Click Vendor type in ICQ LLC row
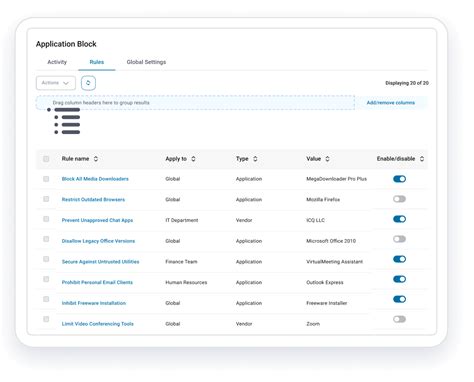The height and width of the screenshot is (382, 474). pyautogui.click(x=244, y=220)
